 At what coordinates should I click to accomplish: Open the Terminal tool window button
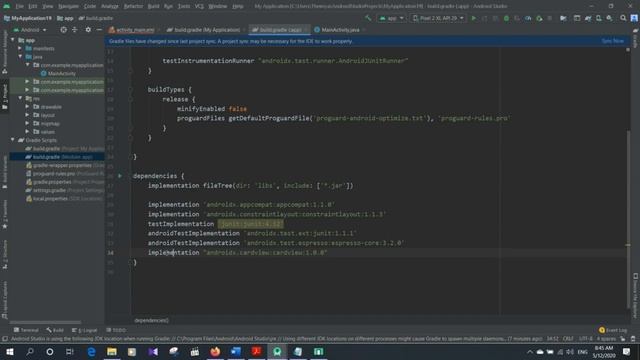pos(26,330)
